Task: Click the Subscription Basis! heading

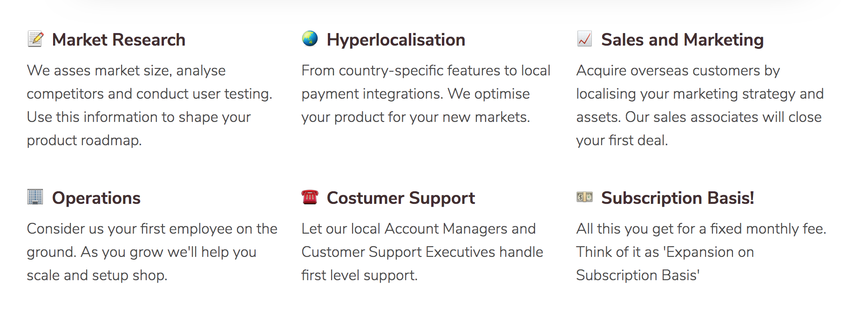Action: (678, 198)
